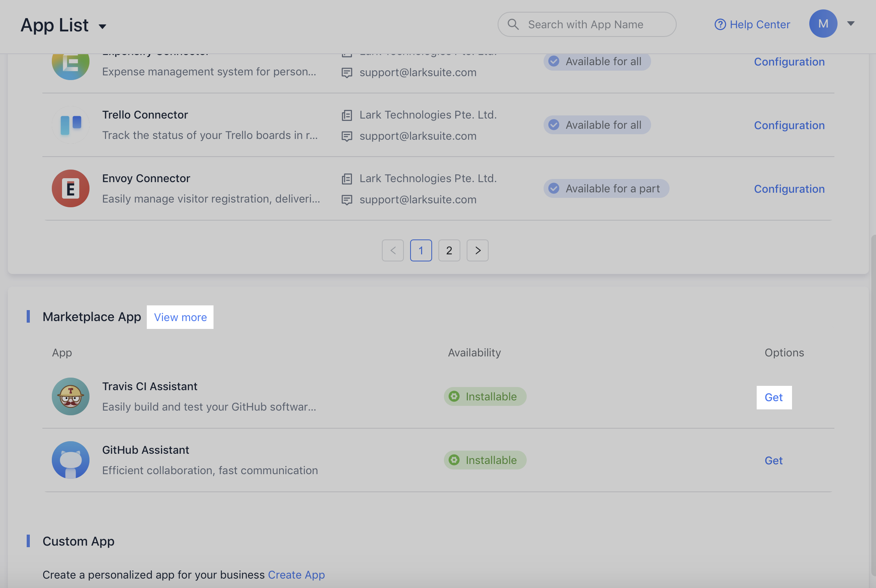This screenshot has width=876, height=588.
Task: Click the M user avatar
Action: (823, 24)
